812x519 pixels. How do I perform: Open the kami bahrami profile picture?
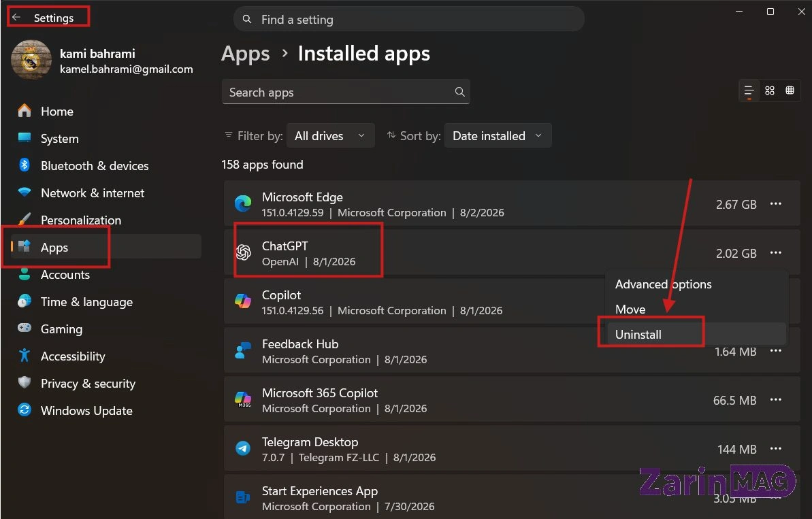[x=31, y=60]
